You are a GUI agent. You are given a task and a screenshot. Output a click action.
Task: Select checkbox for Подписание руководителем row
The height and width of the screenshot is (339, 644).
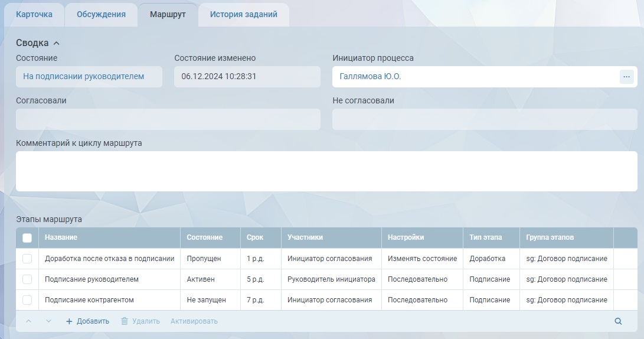27,279
